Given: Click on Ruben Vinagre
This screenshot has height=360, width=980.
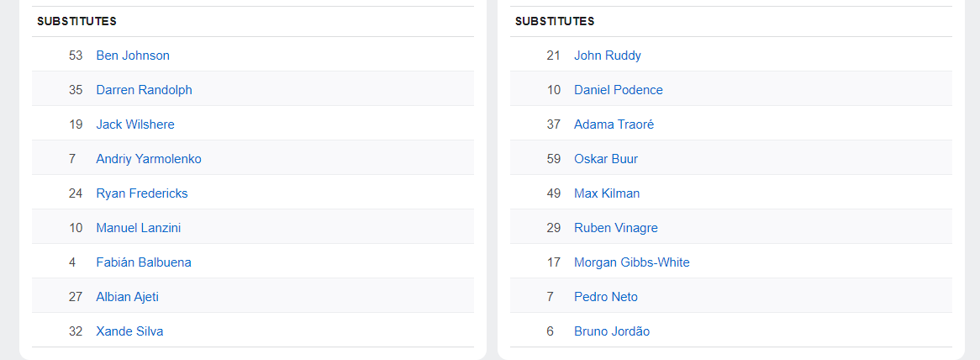Looking at the screenshot, I should pos(616,228).
